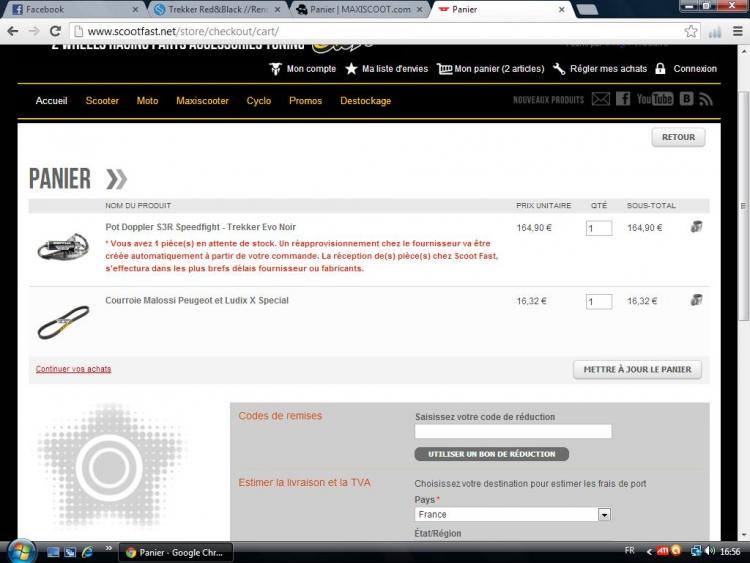Image resolution: width=750 pixels, height=563 pixels.
Task: Open the email envelope icon in the header
Action: point(601,99)
